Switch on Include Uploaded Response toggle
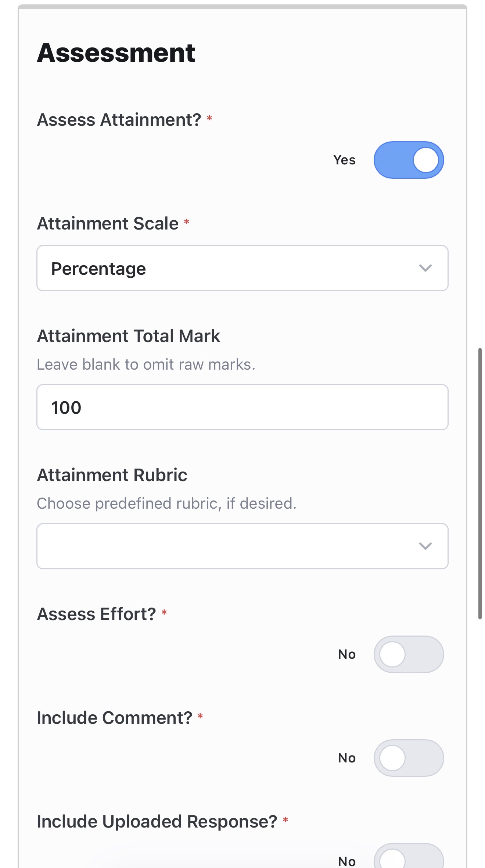The image size is (485, 868). (x=409, y=858)
